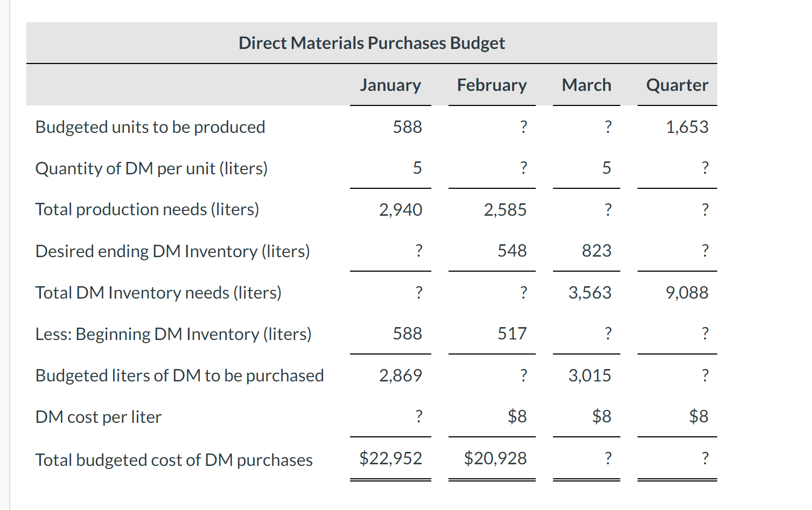
Task: Click 'Less: Beginning DM Inventory (liters)' label
Action: coord(173,334)
